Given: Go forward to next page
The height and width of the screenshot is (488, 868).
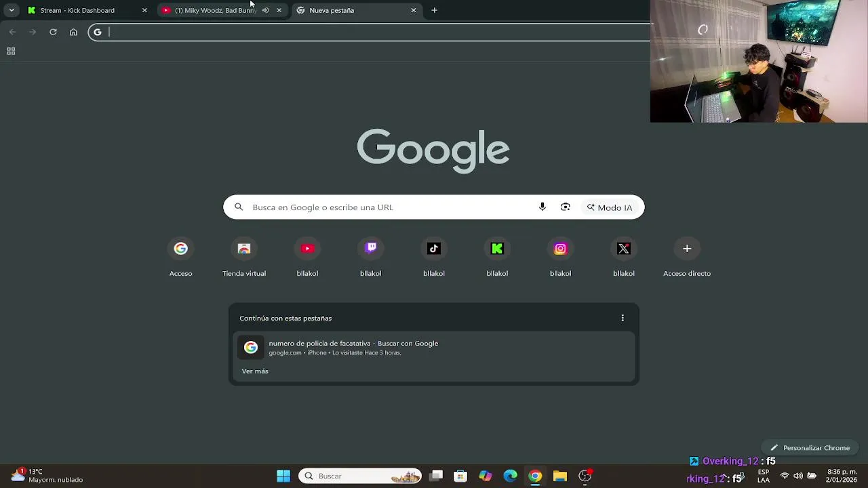Looking at the screenshot, I should [x=33, y=32].
